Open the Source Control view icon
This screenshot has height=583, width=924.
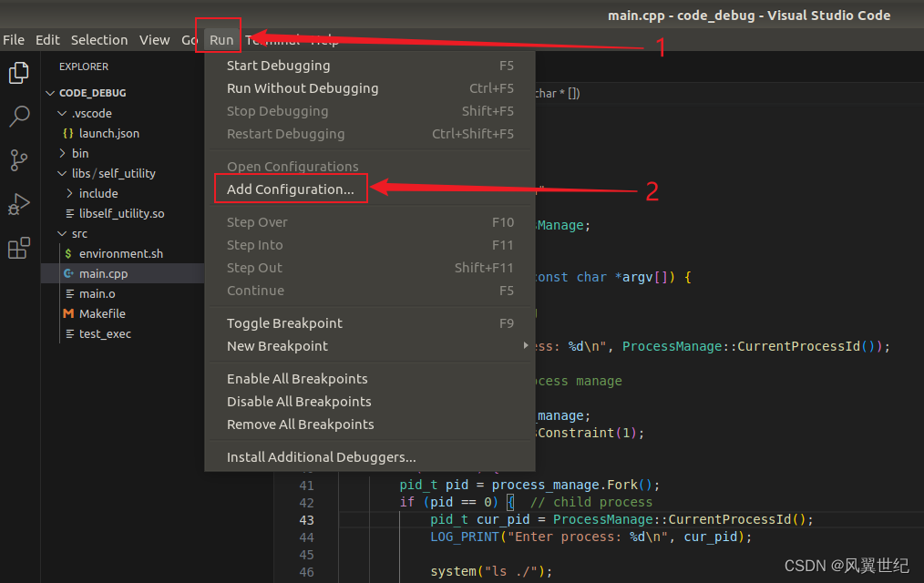pos(19,160)
